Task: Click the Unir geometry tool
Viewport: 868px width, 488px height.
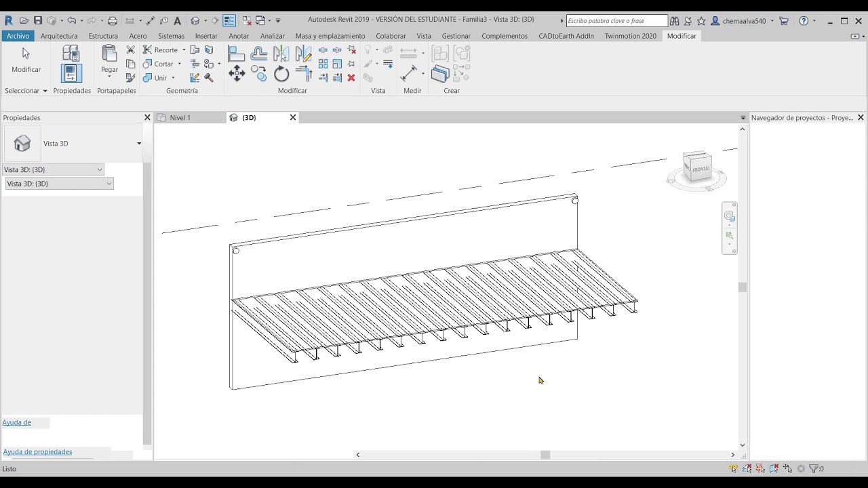Action: (x=155, y=78)
